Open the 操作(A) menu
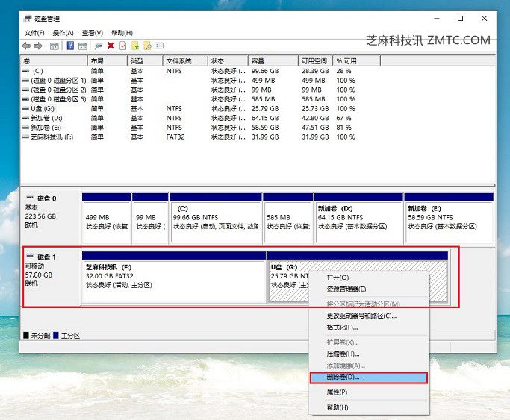 click(x=63, y=33)
